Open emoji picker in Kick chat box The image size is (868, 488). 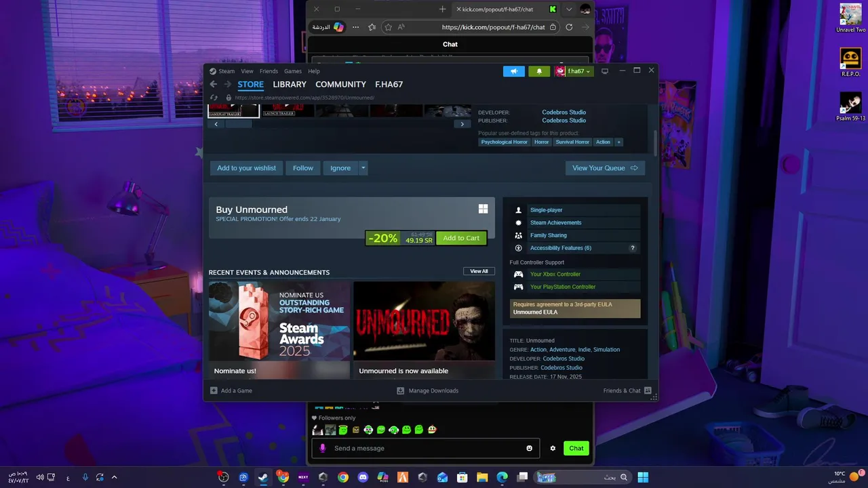(530, 448)
